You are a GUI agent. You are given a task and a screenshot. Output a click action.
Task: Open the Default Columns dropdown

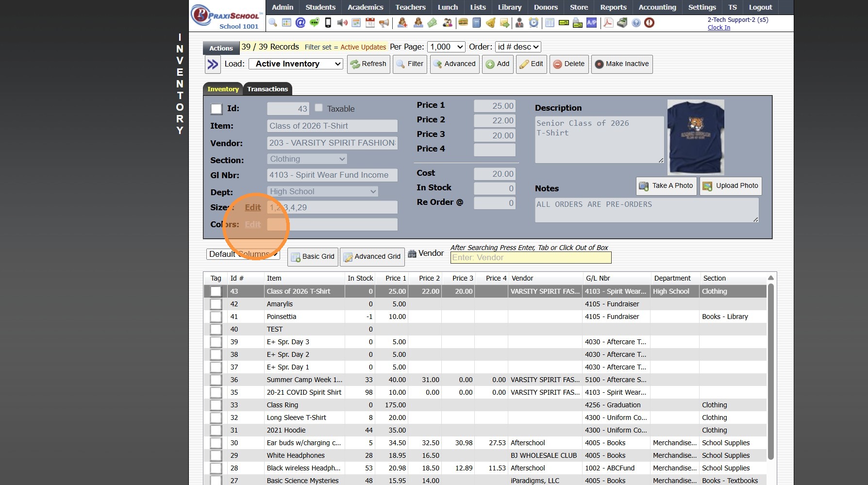[243, 254]
